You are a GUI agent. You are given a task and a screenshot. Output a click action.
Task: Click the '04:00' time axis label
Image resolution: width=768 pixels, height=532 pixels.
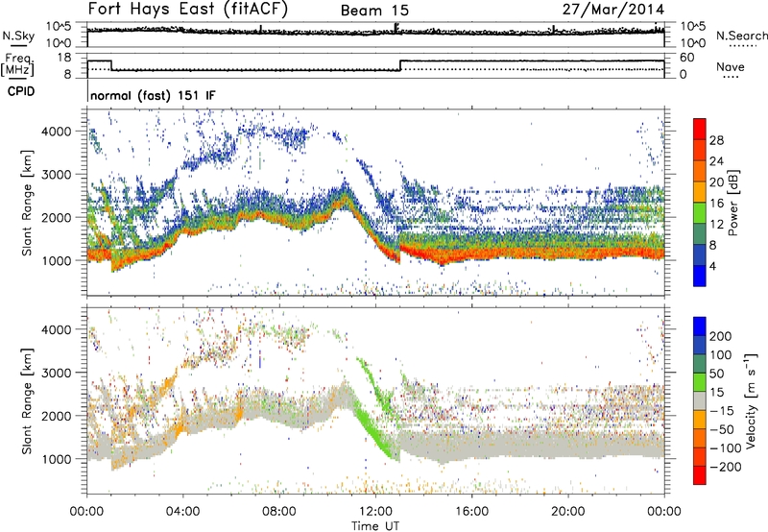(183, 512)
